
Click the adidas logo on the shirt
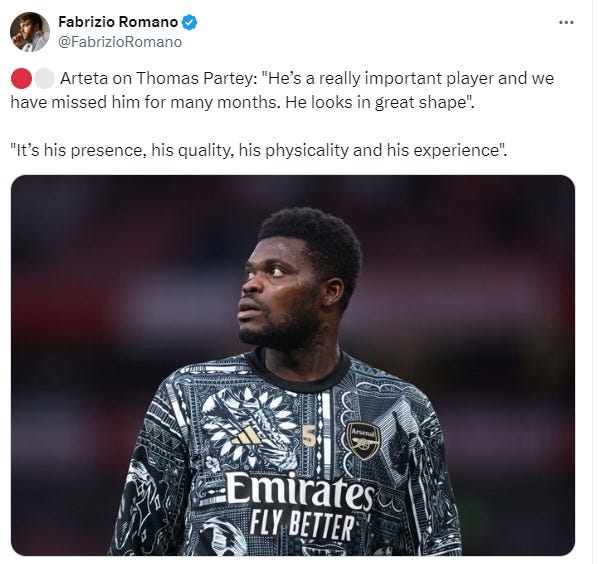click(246, 436)
